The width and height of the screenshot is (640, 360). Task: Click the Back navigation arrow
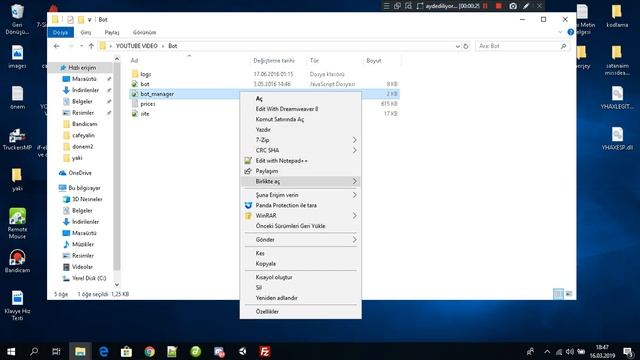pyautogui.click(x=57, y=46)
